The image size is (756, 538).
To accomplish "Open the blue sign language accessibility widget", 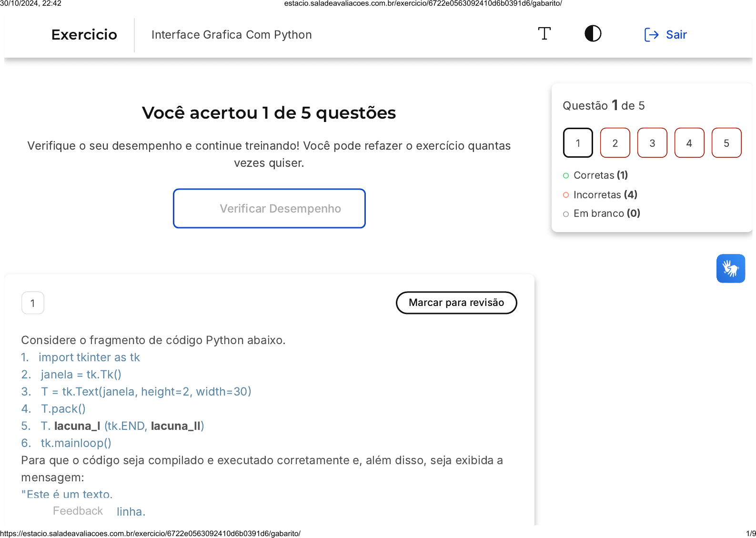I will [730, 268].
